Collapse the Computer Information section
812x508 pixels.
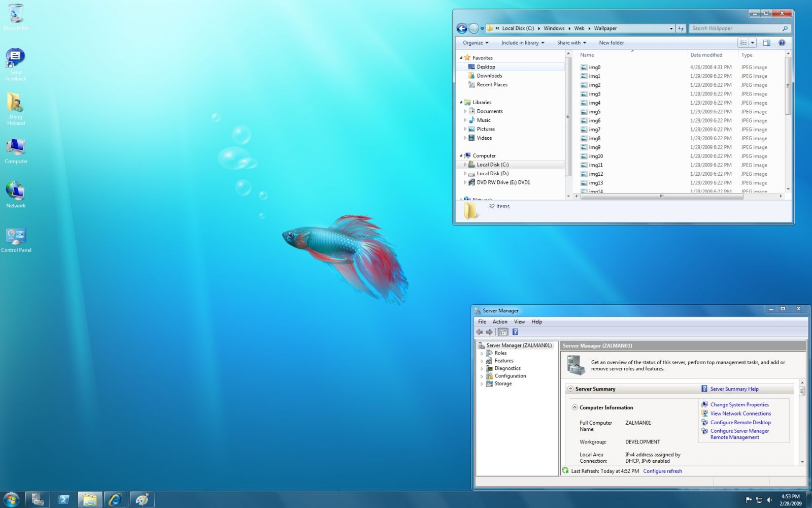(574, 407)
